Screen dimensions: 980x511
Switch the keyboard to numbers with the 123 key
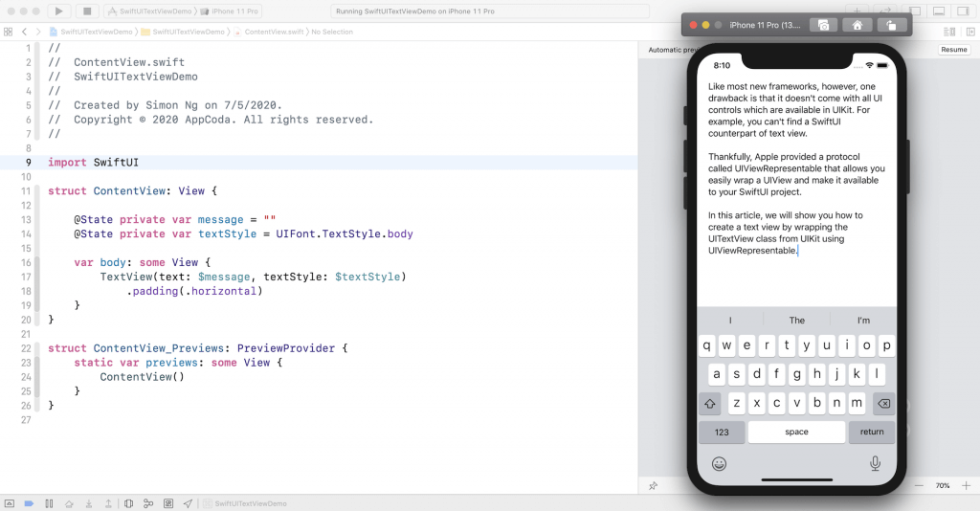click(722, 433)
